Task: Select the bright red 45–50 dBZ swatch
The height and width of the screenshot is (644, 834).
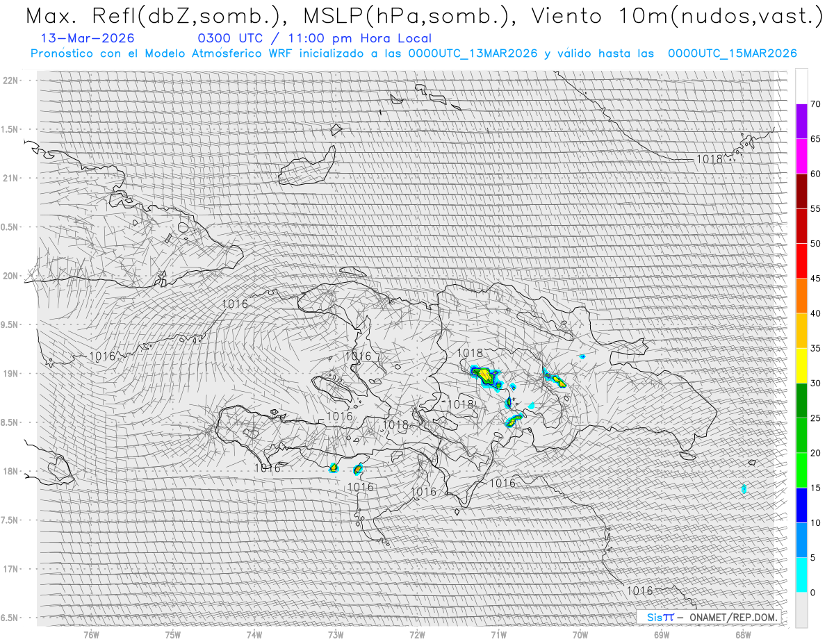Action: (801, 261)
